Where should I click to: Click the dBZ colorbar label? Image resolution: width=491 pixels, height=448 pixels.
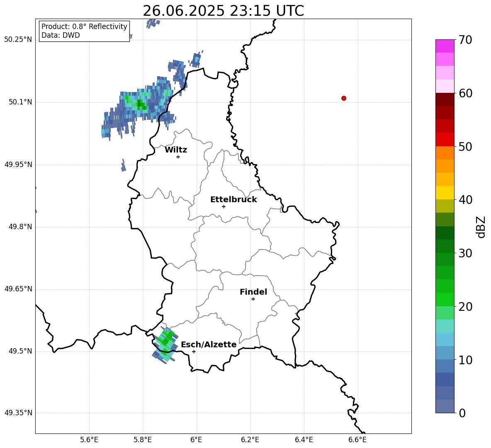(481, 227)
